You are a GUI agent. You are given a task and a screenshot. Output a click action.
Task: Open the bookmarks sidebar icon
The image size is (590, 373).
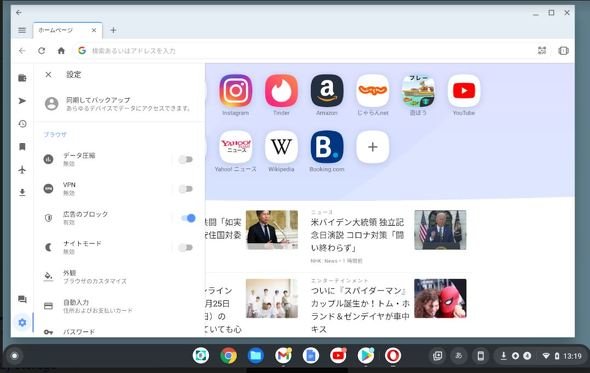coord(22,147)
